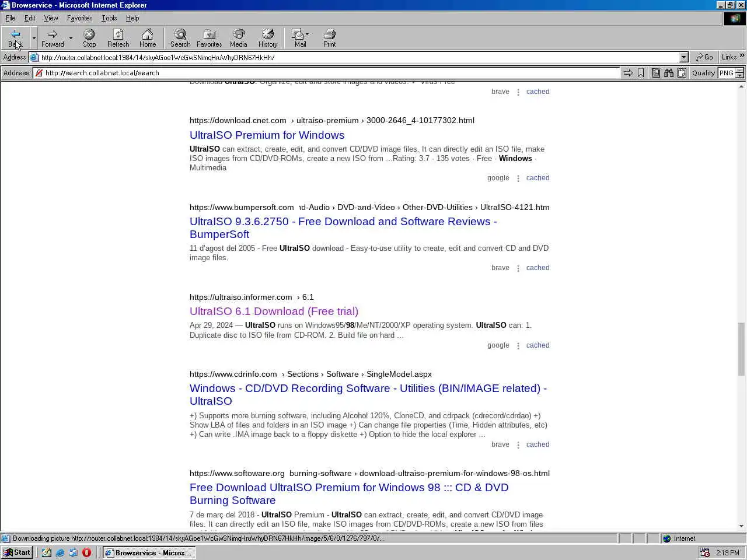
Task: Open the three-dot menu on cnet result
Action: pyautogui.click(x=518, y=178)
